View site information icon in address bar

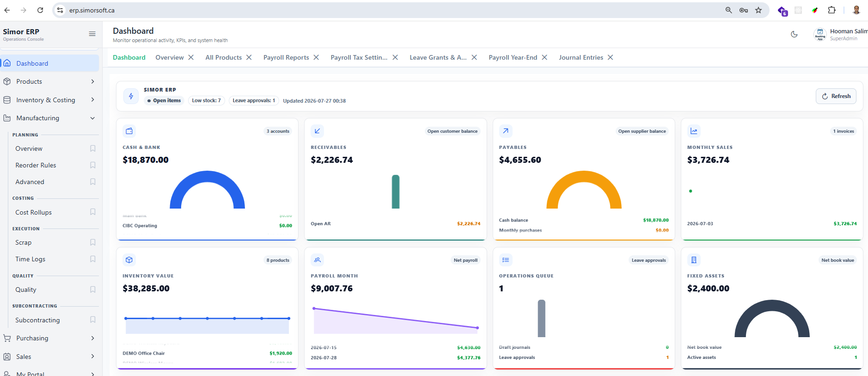(60, 10)
